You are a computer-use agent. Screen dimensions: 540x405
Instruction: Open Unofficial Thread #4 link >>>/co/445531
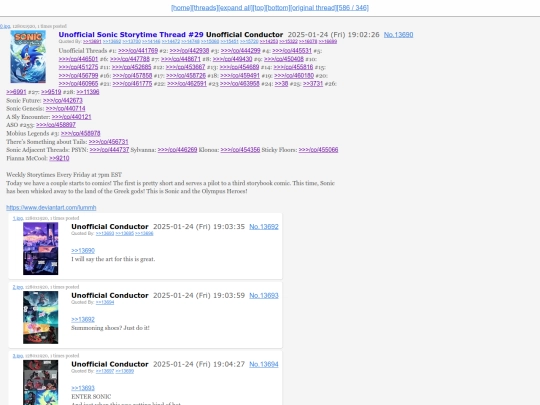(292, 51)
